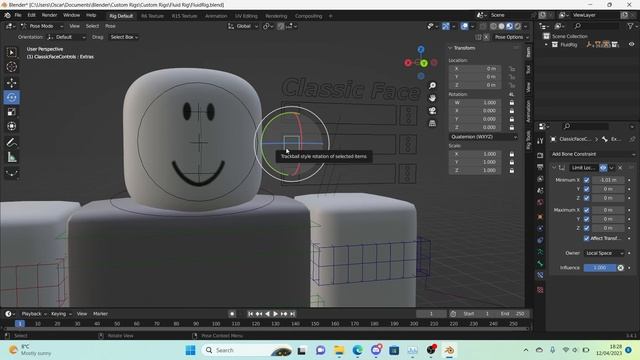
Task: Toggle the camera view icon
Action: (x=432, y=111)
